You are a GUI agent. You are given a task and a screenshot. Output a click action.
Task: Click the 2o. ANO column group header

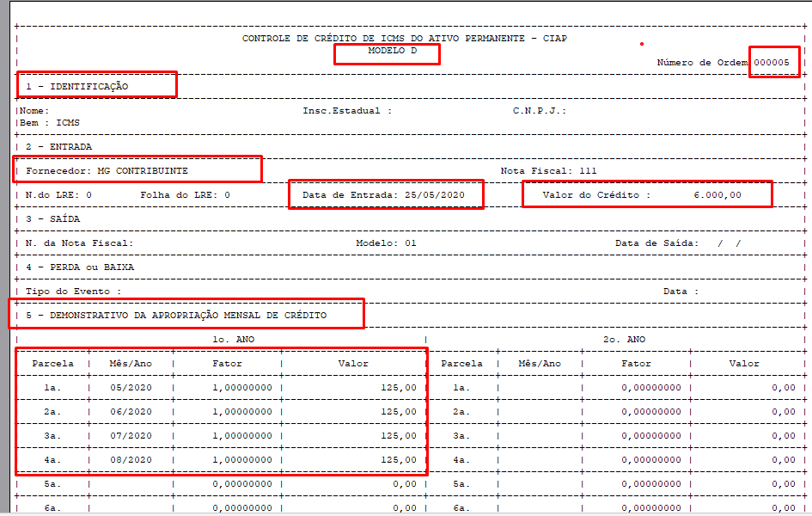(624, 340)
